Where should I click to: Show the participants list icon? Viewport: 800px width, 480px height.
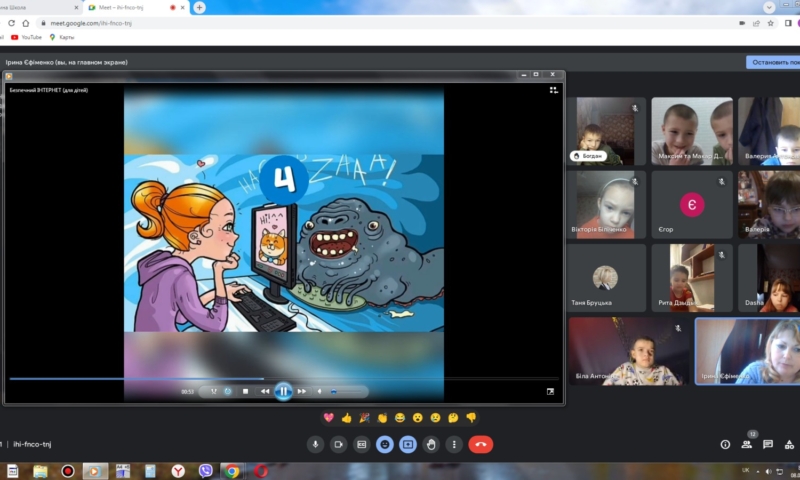tap(746, 445)
